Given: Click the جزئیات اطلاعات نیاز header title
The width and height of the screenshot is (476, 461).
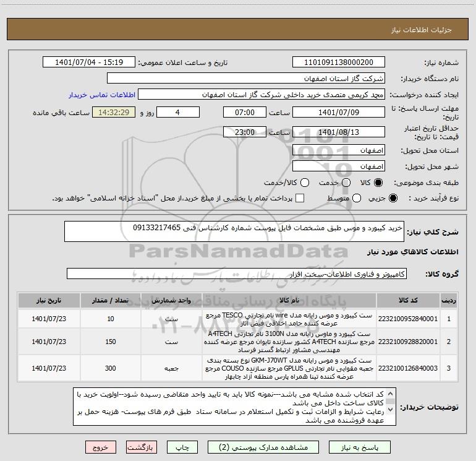Looking at the screenshot, I should coord(421,30).
